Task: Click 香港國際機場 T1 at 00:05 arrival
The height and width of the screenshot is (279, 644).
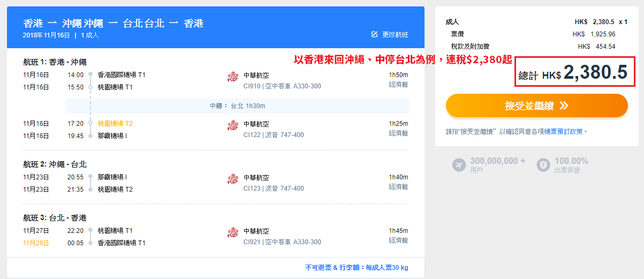Action: point(122,243)
